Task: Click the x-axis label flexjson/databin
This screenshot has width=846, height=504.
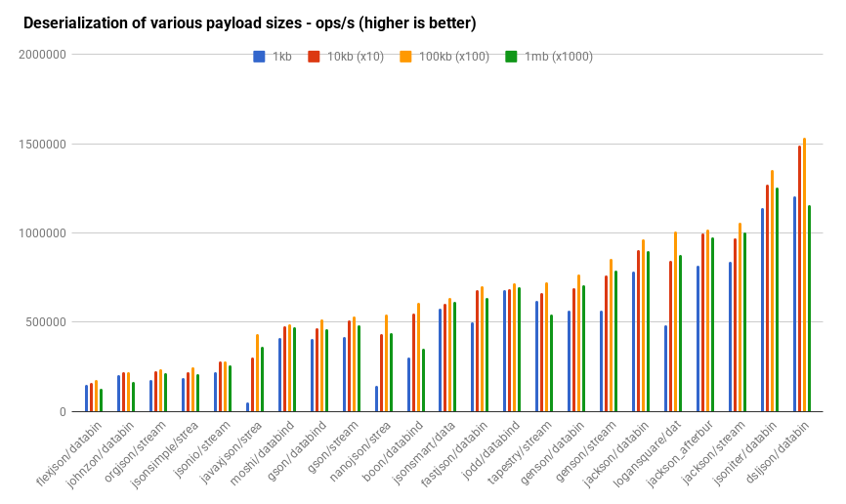Action: tap(69, 454)
